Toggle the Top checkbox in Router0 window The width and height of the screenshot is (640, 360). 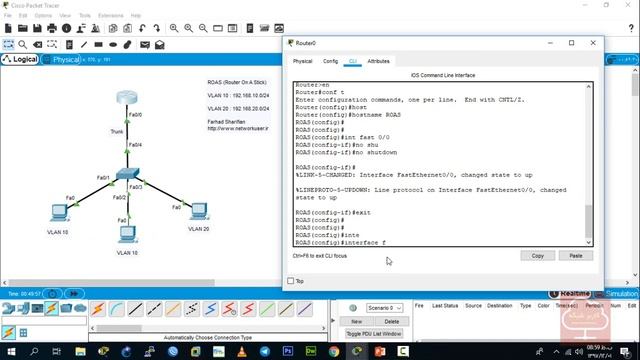click(291, 281)
